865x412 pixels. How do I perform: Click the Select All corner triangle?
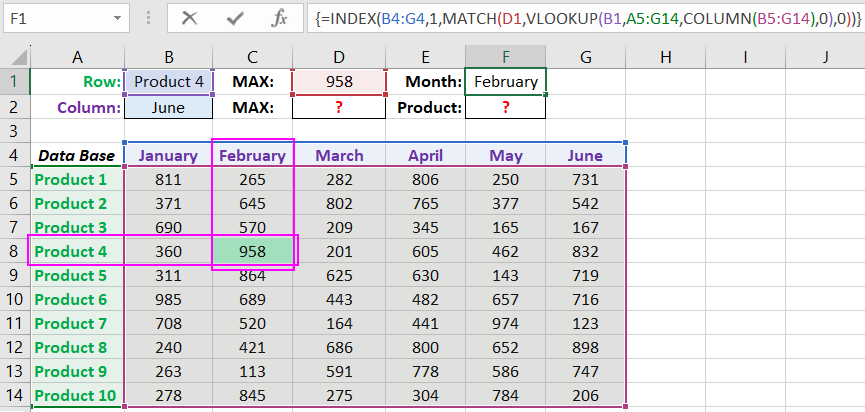point(15,59)
